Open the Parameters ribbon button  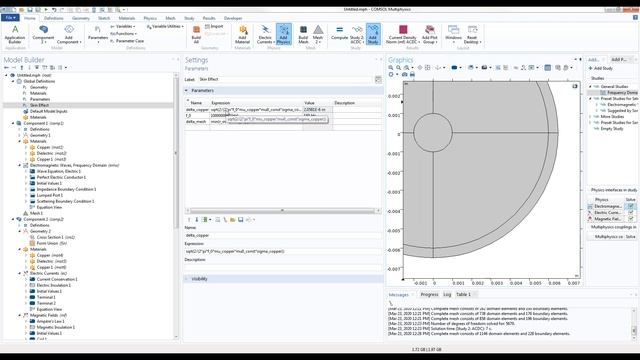pos(98,34)
